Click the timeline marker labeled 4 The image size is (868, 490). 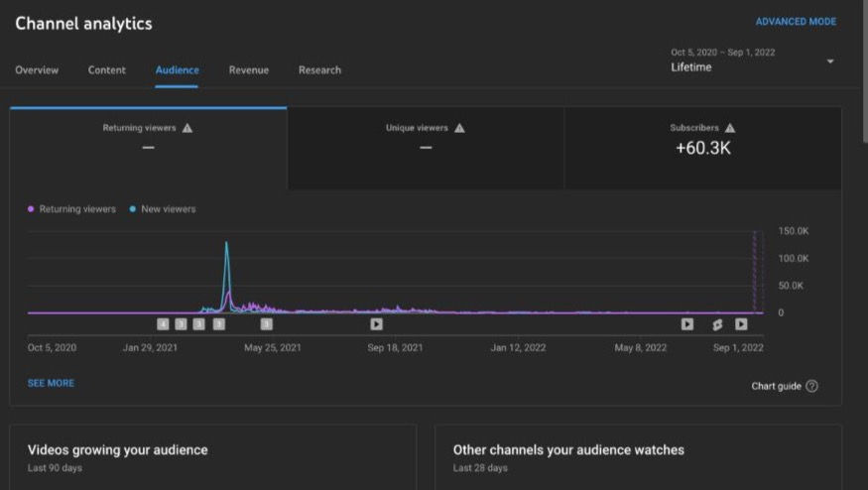click(163, 324)
